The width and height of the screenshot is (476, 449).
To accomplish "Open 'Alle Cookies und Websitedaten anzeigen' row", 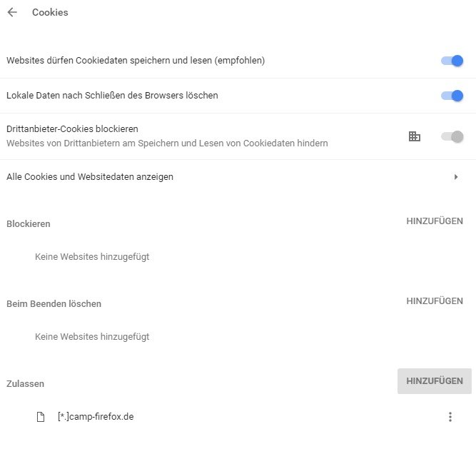I will click(x=90, y=177).
